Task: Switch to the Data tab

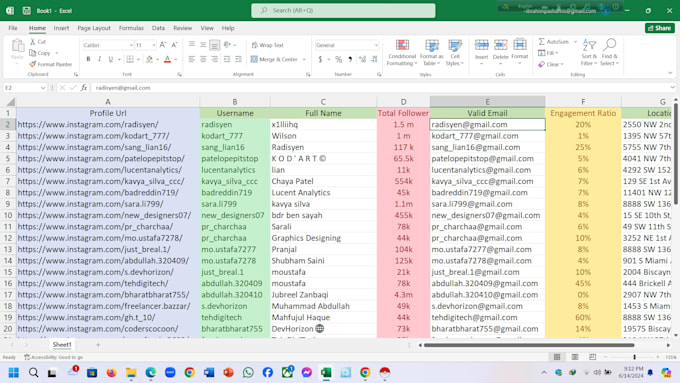Action: [x=158, y=28]
